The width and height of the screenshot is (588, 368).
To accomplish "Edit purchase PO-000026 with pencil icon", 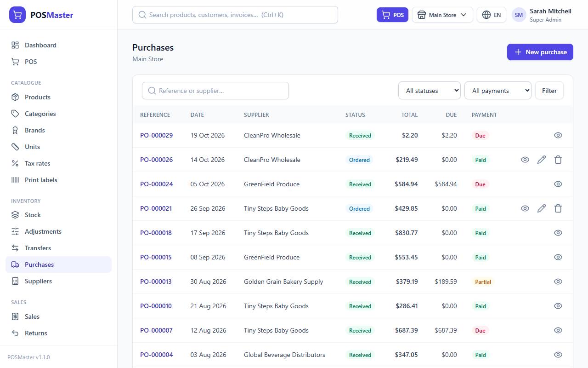I will tap(542, 160).
